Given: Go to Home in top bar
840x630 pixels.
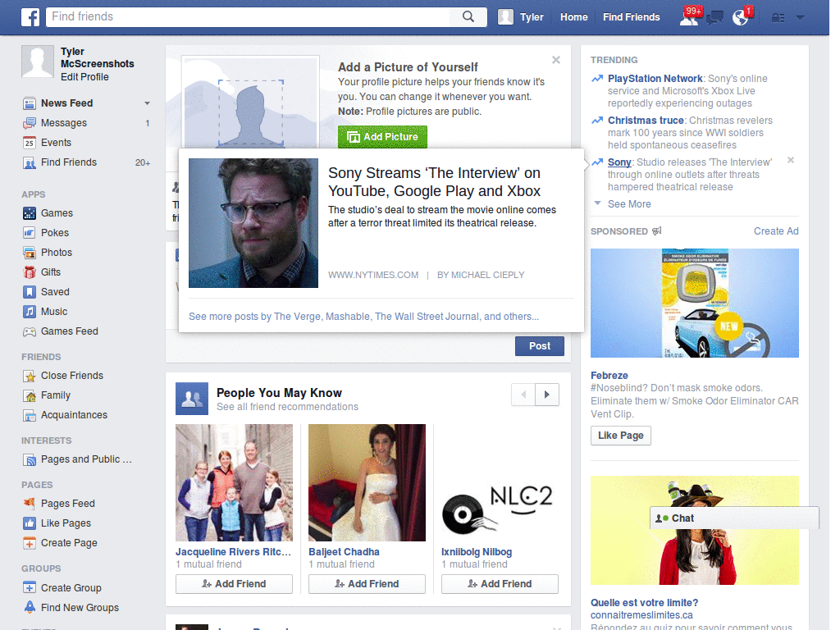Looking at the screenshot, I should 573,17.
